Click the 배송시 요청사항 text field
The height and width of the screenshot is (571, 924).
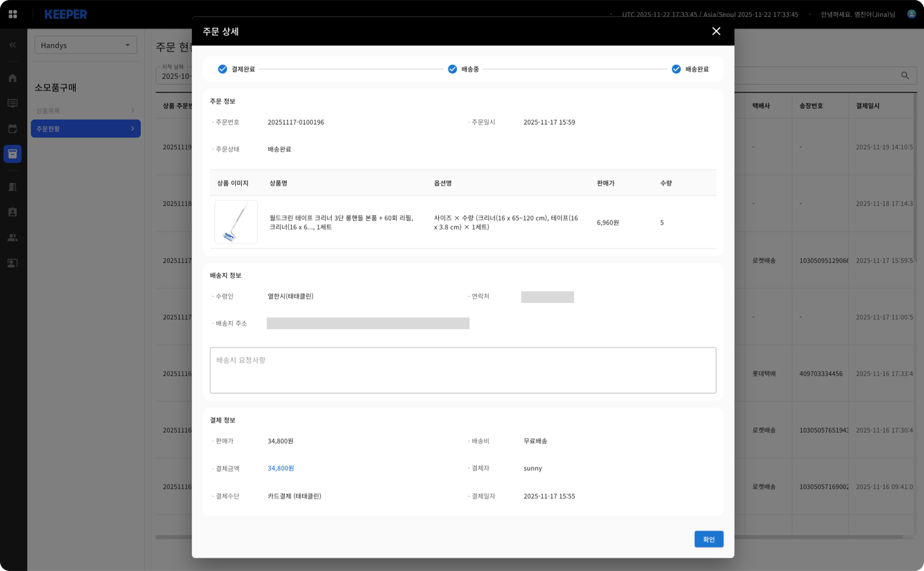463,370
